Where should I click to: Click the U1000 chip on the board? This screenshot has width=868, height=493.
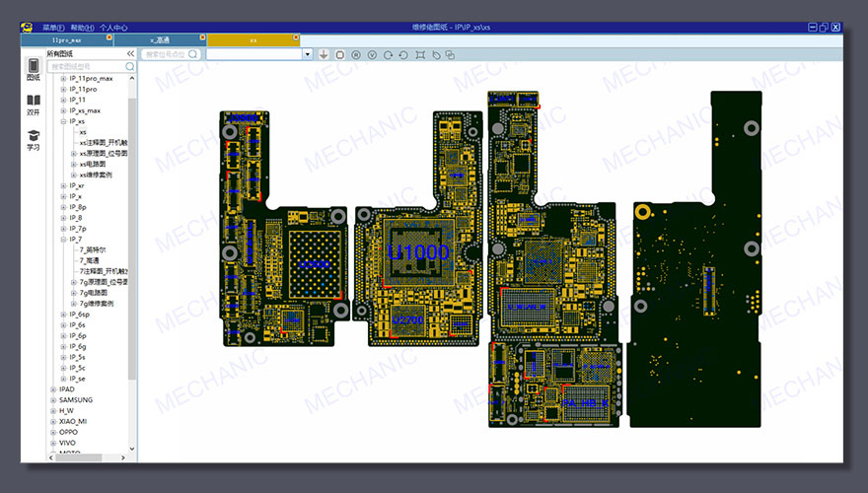(418, 252)
